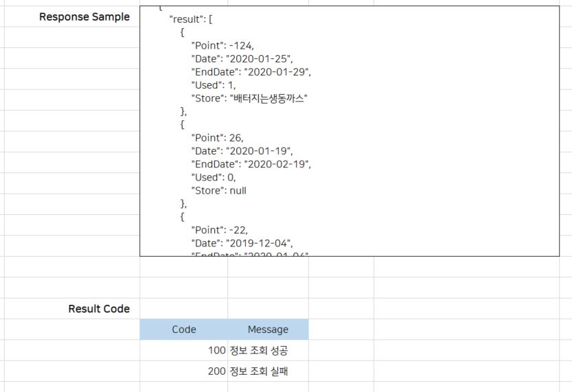Viewport: 572px width, 392px height.
Task: Select the blue "Code" header cell
Action: (184, 330)
